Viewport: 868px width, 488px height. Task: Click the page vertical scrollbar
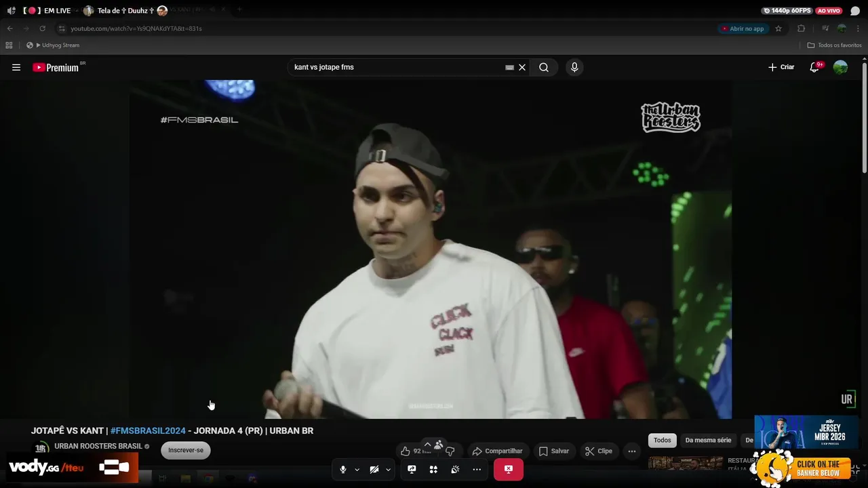point(864,117)
